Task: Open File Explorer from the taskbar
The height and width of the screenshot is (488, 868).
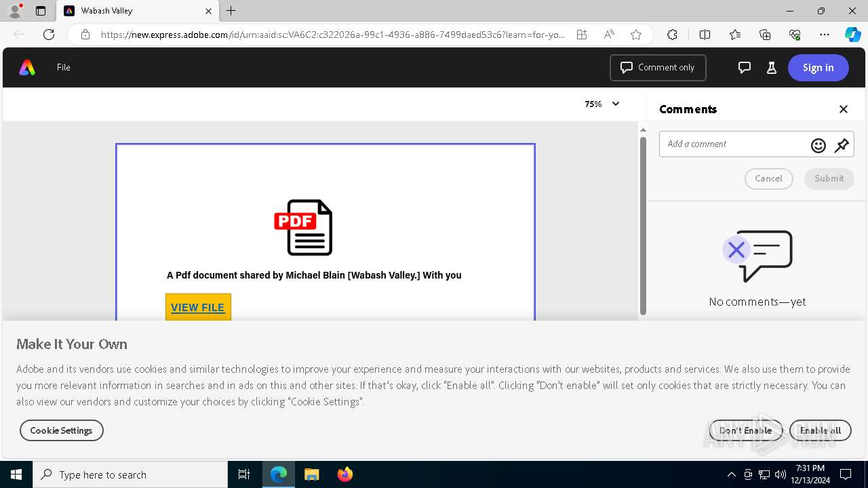Action: [311, 474]
